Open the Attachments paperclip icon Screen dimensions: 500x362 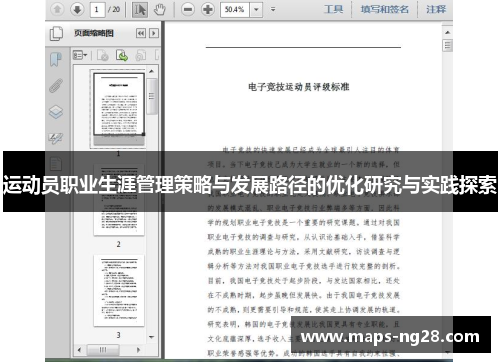click(x=56, y=85)
